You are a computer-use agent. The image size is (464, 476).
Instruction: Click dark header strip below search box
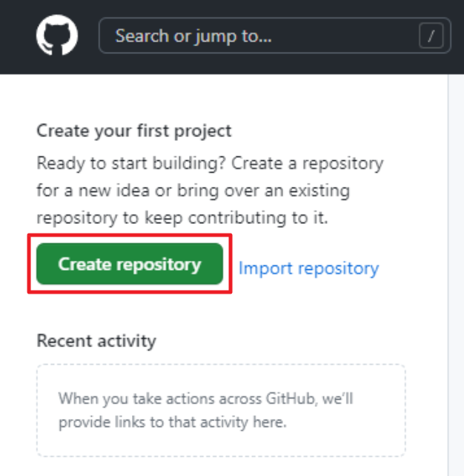coord(274,65)
